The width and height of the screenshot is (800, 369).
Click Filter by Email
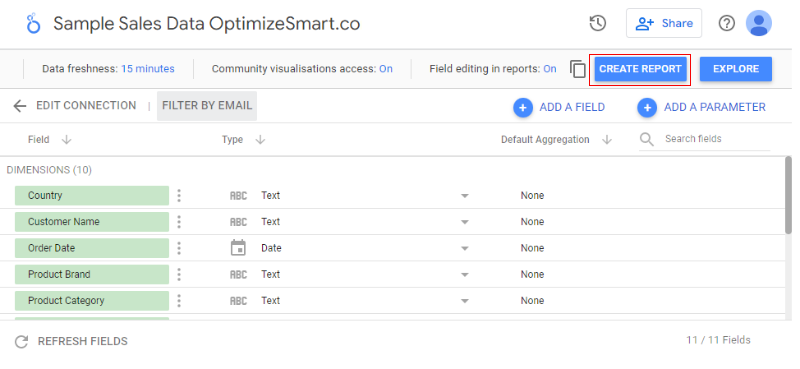tap(207, 106)
